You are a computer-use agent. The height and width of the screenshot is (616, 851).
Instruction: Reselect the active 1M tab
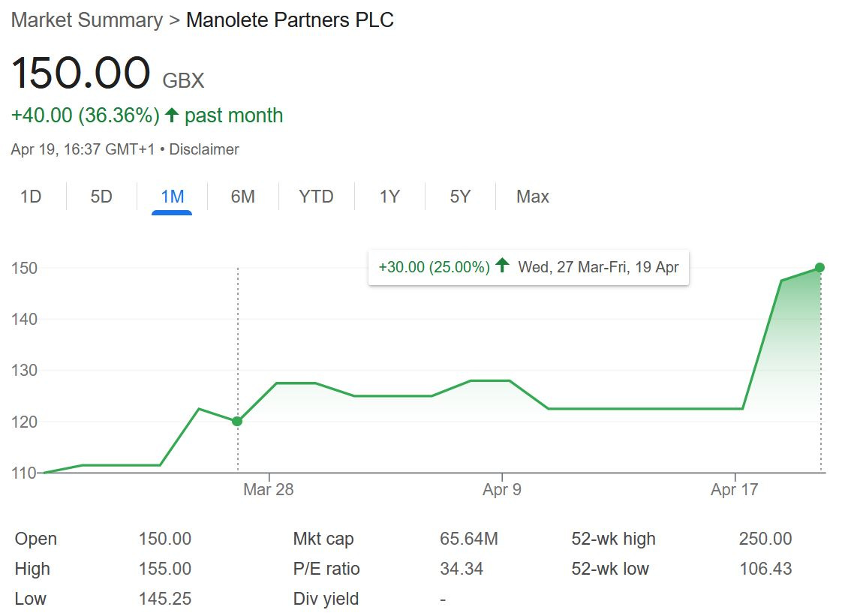coord(172,196)
